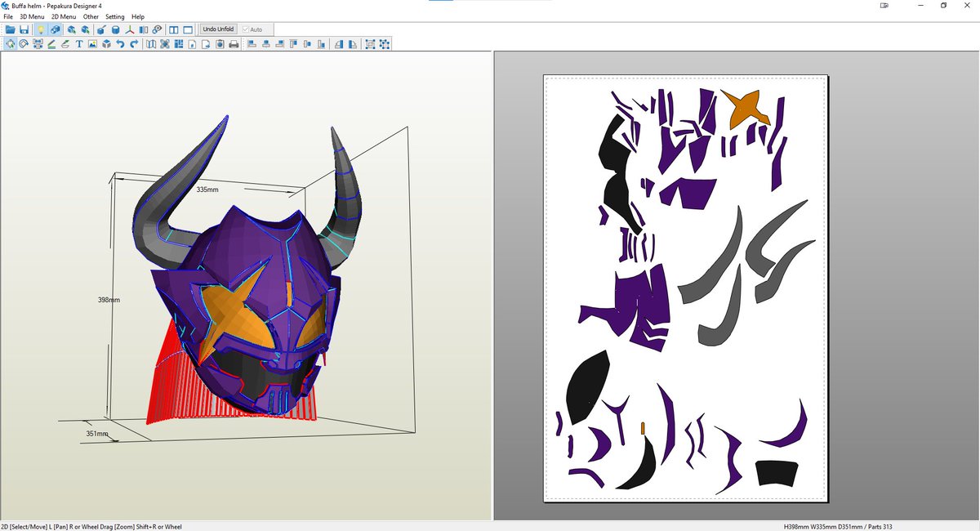Click the 3D cube tool in the second toolbar

pyautogui.click(x=106, y=43)
